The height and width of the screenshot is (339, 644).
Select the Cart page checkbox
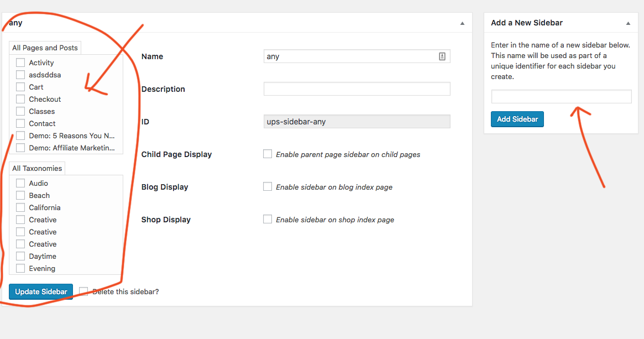[x=20, y=87]
